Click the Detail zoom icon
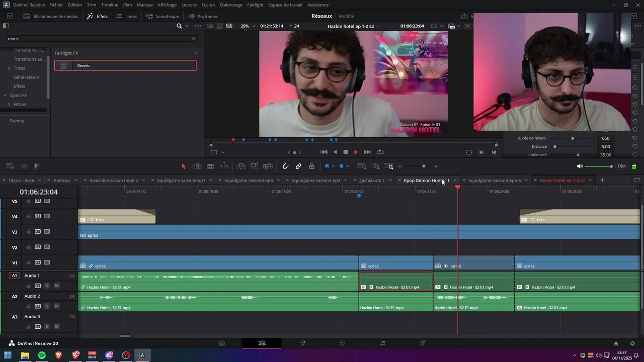The height and width of the screenshot is (362, 644). pos(376,166)
